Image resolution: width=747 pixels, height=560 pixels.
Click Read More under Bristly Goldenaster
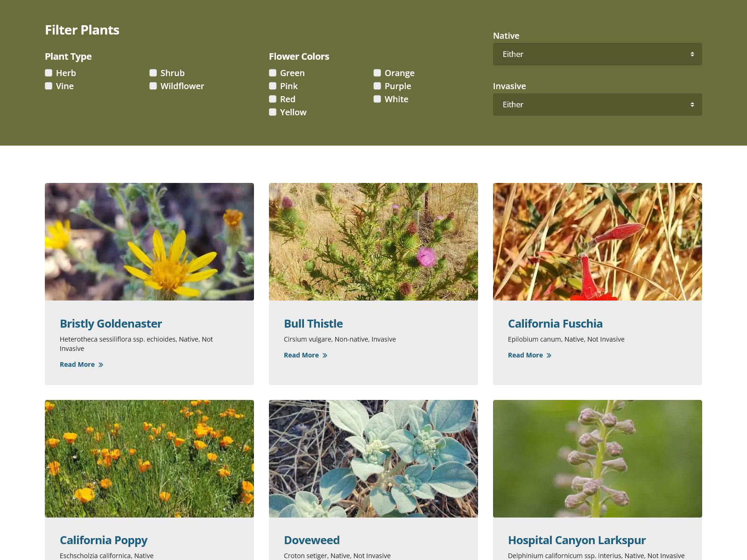(78, 364)
